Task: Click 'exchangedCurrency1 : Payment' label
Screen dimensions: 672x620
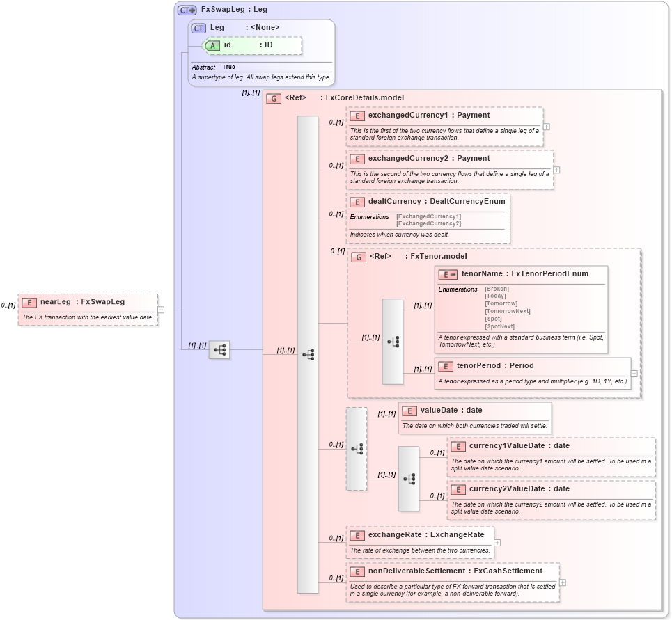Action: pyautogui.click(x=429, y=116)
